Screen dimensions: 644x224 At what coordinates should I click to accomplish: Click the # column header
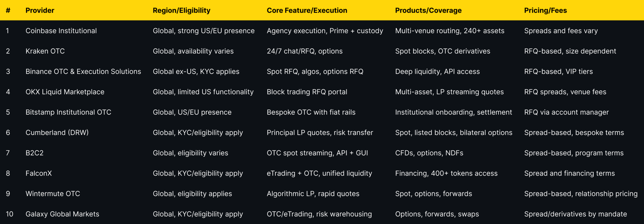point(8,10)
